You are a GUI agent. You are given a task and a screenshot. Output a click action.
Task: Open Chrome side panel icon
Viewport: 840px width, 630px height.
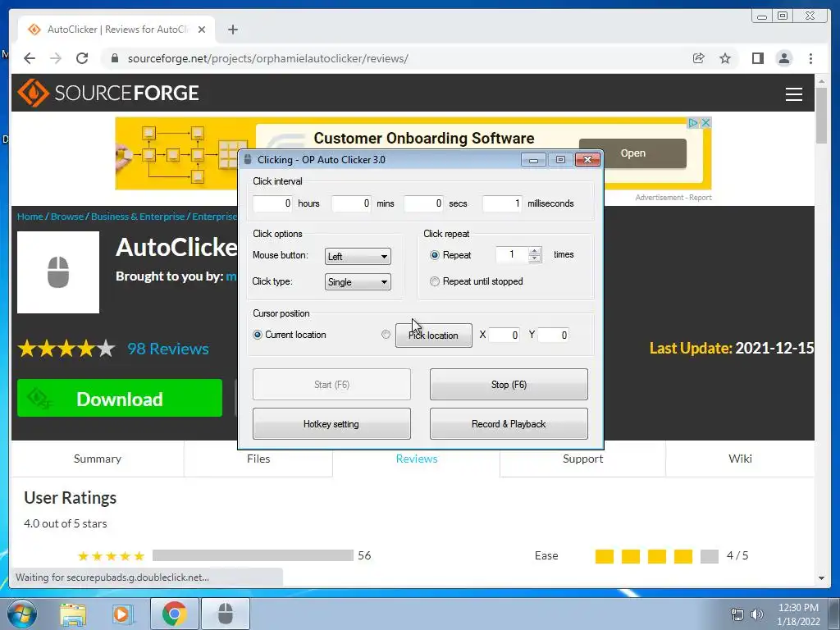click(x=757, y=58)
